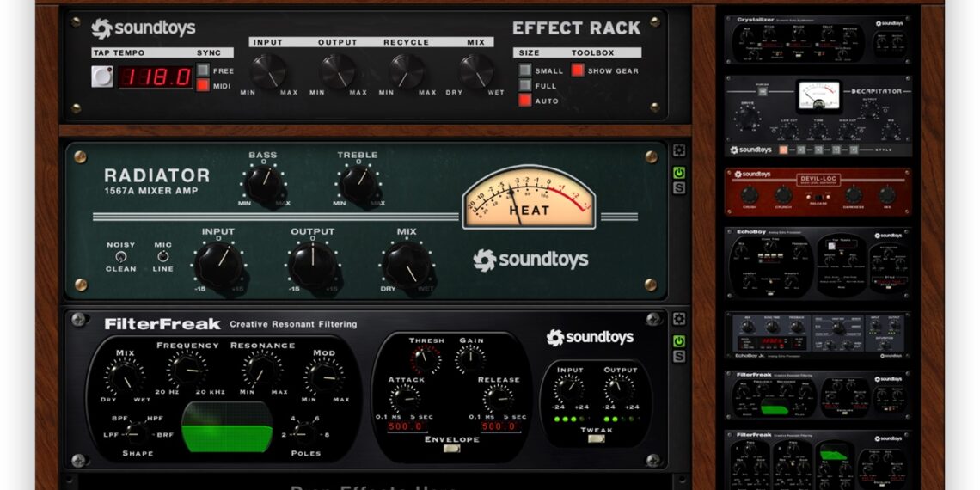Click the Soundtoys logo in Effect Rack header
This screenshot has width=980, height=490.
tap(143, 28)
